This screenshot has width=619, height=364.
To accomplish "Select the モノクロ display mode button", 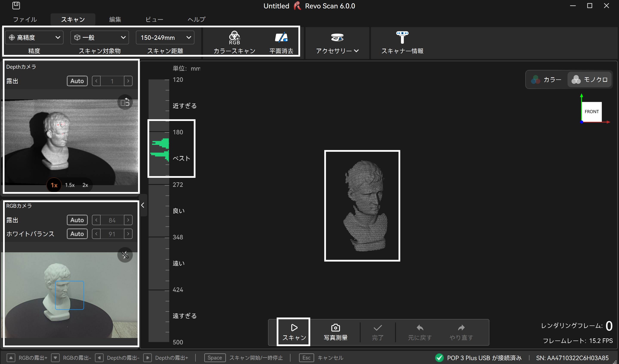I will [x=590, y=80].
